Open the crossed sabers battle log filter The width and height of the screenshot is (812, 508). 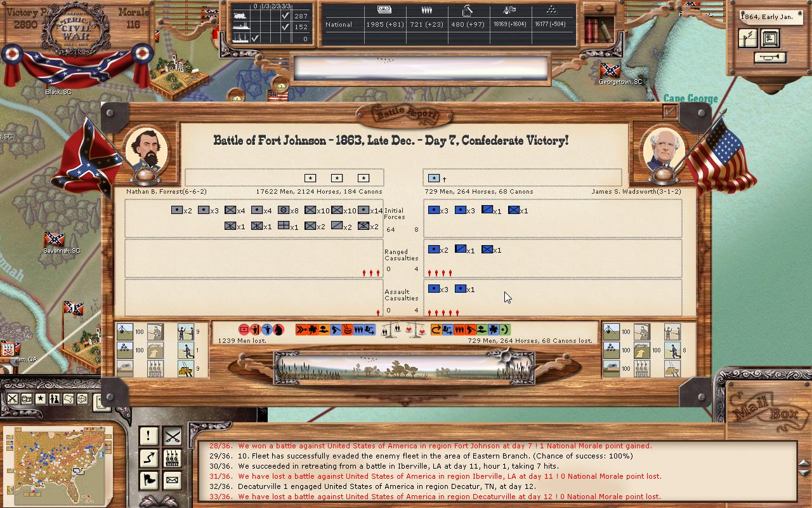[x=172, y=436]
